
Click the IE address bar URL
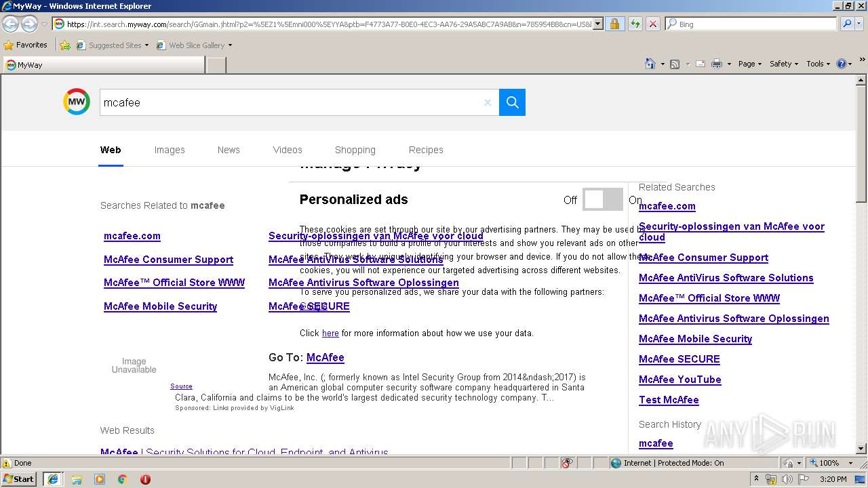point(329,24)
